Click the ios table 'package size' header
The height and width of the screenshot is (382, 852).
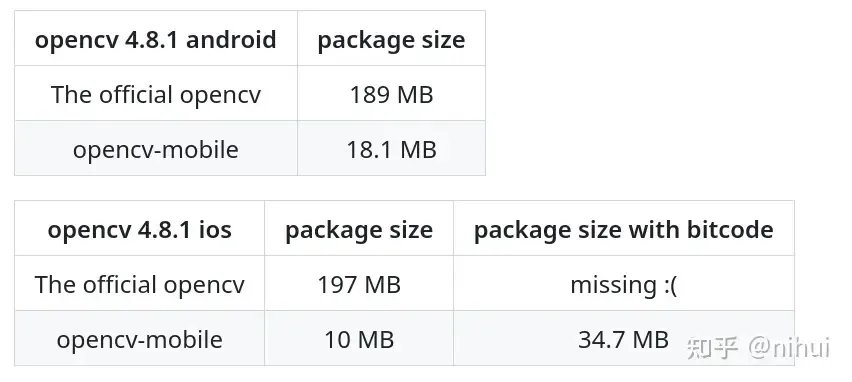359,229
